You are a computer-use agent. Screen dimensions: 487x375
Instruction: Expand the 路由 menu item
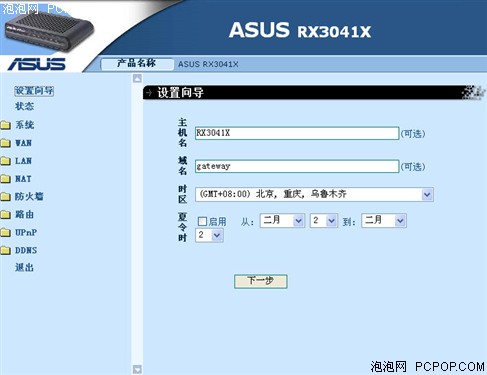pyautogui.click(x=24, y=215)
